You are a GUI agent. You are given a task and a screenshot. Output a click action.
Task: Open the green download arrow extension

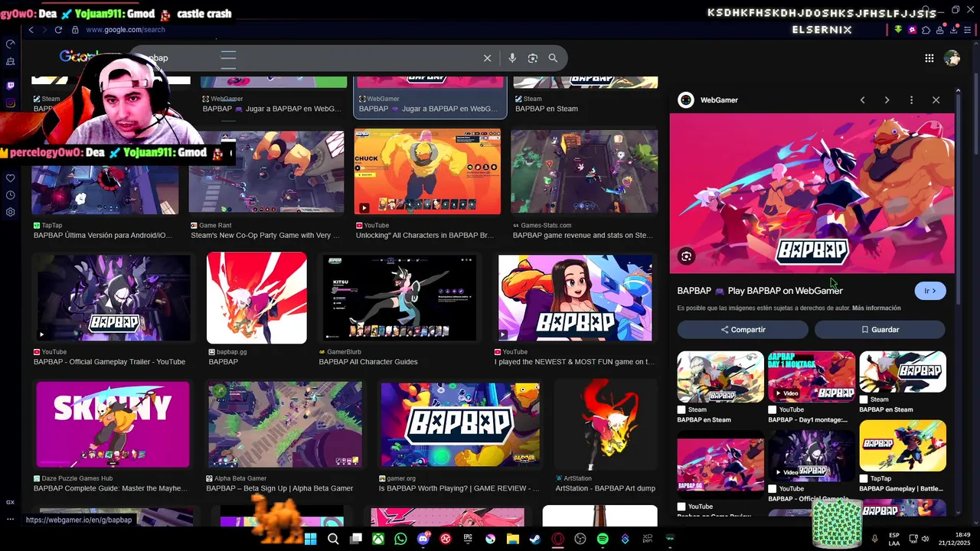tap(898, 30)
